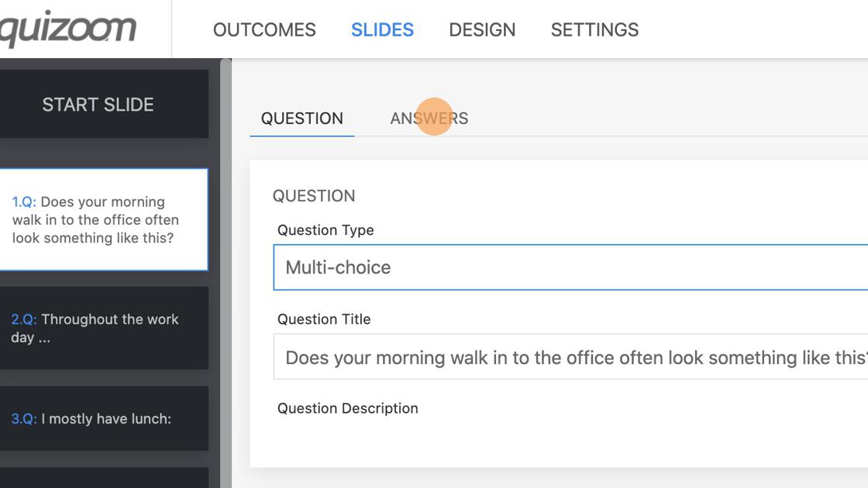Click the slide list vertical scrollbar

(226, 271)
